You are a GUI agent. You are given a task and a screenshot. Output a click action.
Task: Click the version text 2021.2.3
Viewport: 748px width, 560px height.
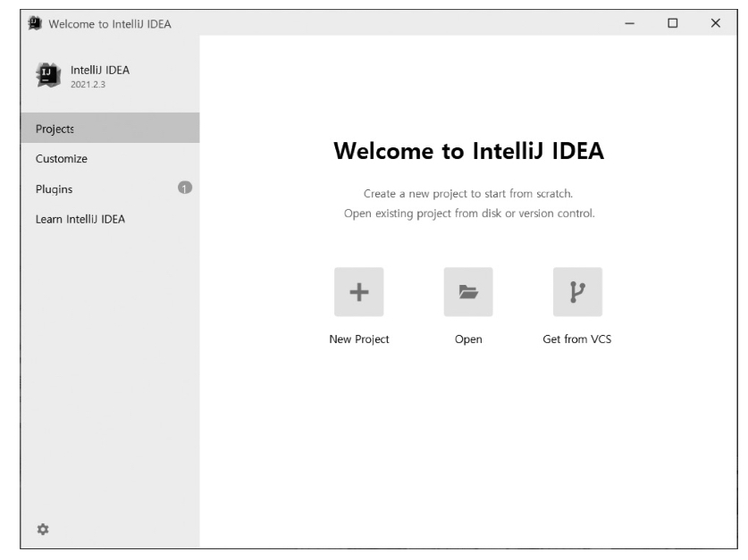[x=88, y=84]
